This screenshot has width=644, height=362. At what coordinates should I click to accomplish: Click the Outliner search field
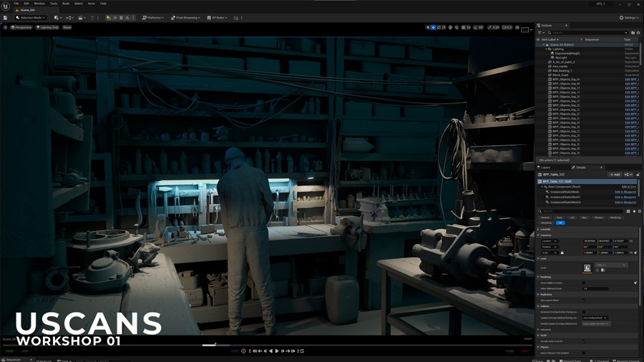pyautogui.click(x=587, y=32)
